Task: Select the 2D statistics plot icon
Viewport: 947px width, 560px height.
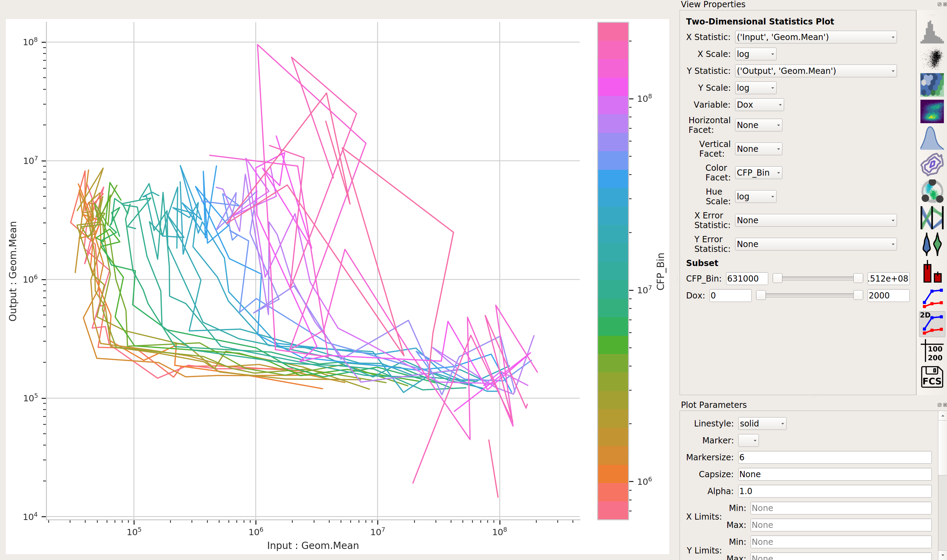Action: pyautogui.click(x=931, y=324)
